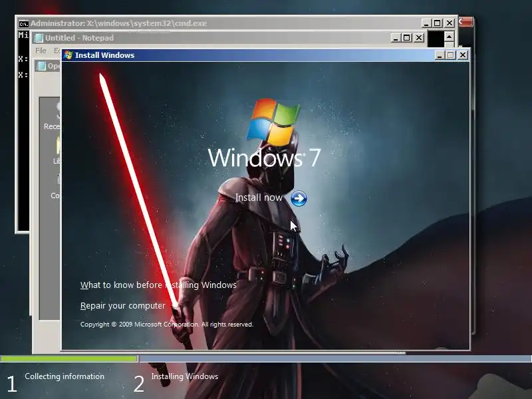Maximize the Install Windows window
This screenshot has height=399, width=532.
coord(451,55)
